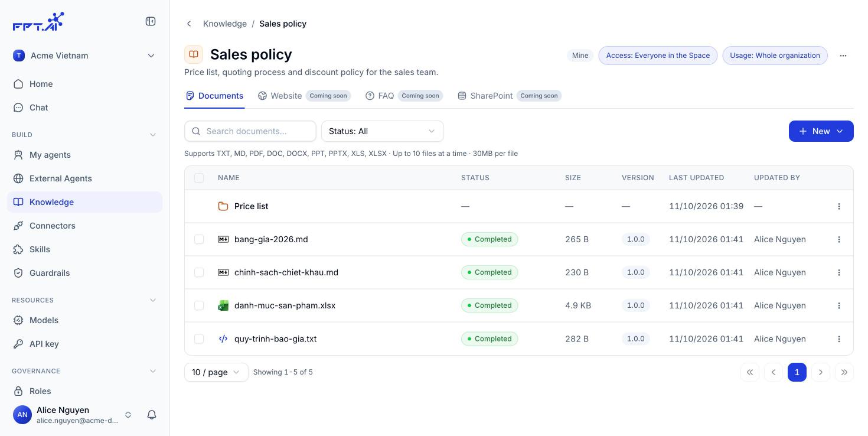Viewport: 868px width, 436px height.
Task: Select the bang-gia-2026.md checkbox
Action: 199,239
